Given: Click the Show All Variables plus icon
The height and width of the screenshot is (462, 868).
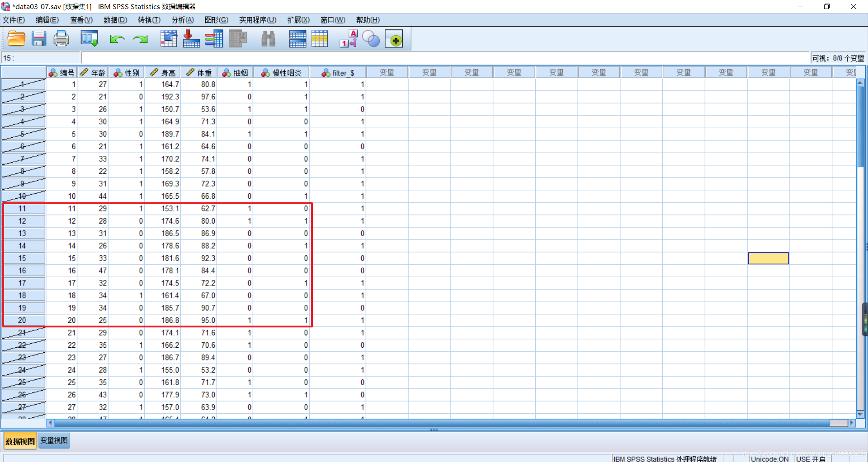Looking at the screenshot, I should (x=394, y=39).
